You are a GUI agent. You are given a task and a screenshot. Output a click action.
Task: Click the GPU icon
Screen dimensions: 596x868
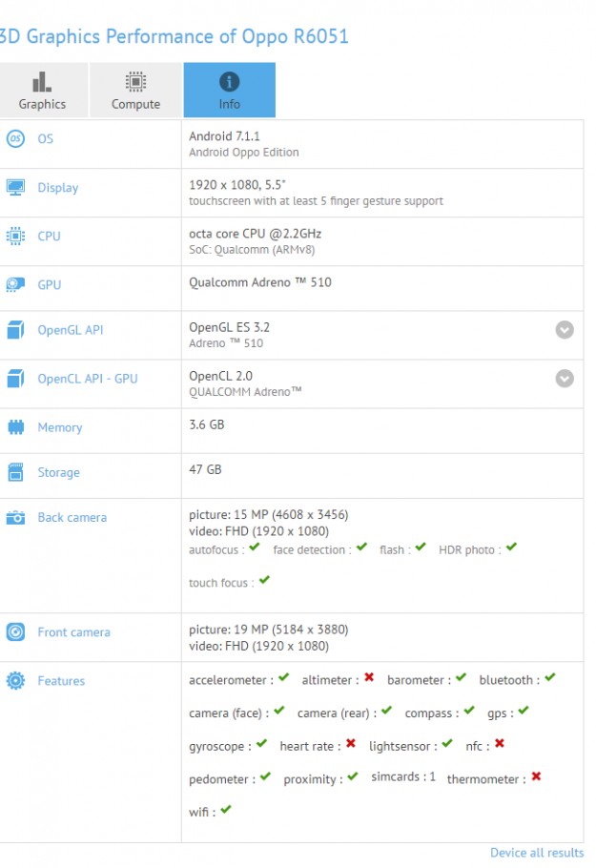click(x=15, y=284)
